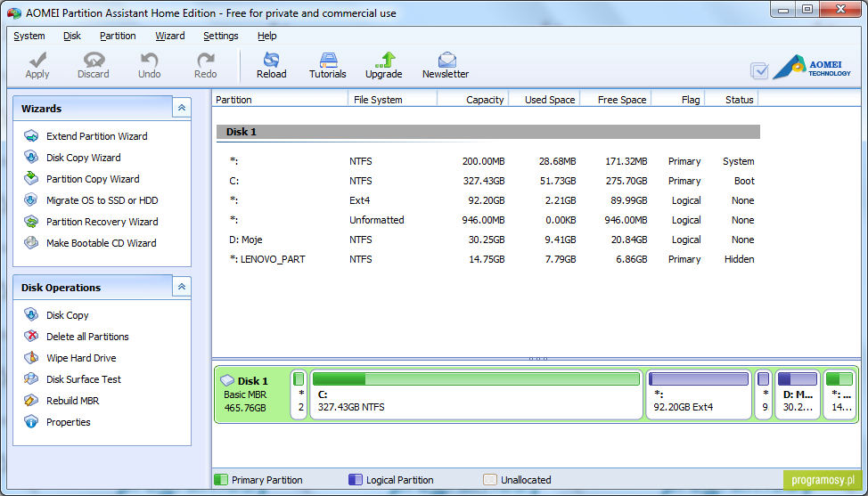Open the Partition menu
The width and height of the screenshot is (868, 496).
coord(118,36)
